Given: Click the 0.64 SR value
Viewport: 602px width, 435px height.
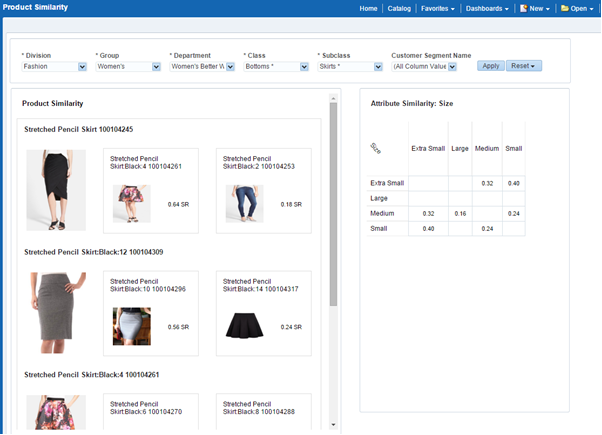Looking at the screenshot, I should tap(178, 205).
